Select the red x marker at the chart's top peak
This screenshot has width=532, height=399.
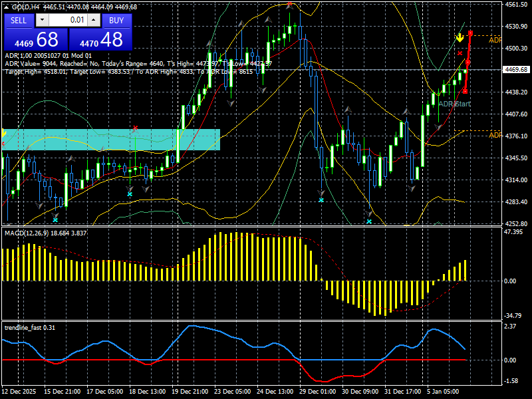click(289, 5)
